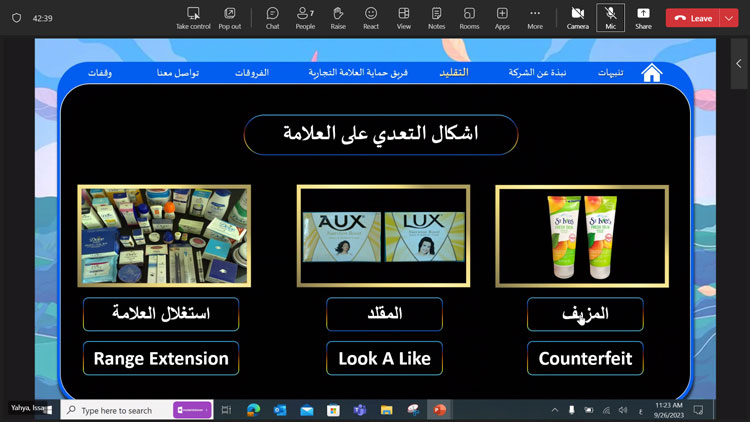Click the Windows taskbar search box
The height and width of the screenshot is (422, 750).
point(116,410)
